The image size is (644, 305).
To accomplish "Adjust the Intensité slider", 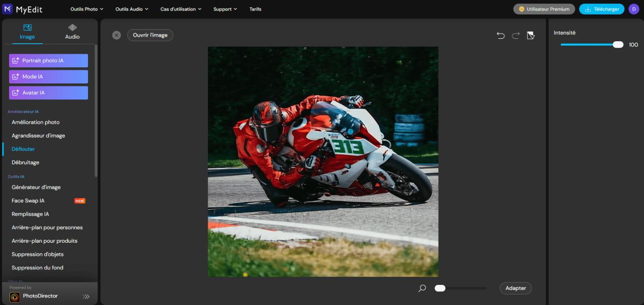I will coord(618,44).
